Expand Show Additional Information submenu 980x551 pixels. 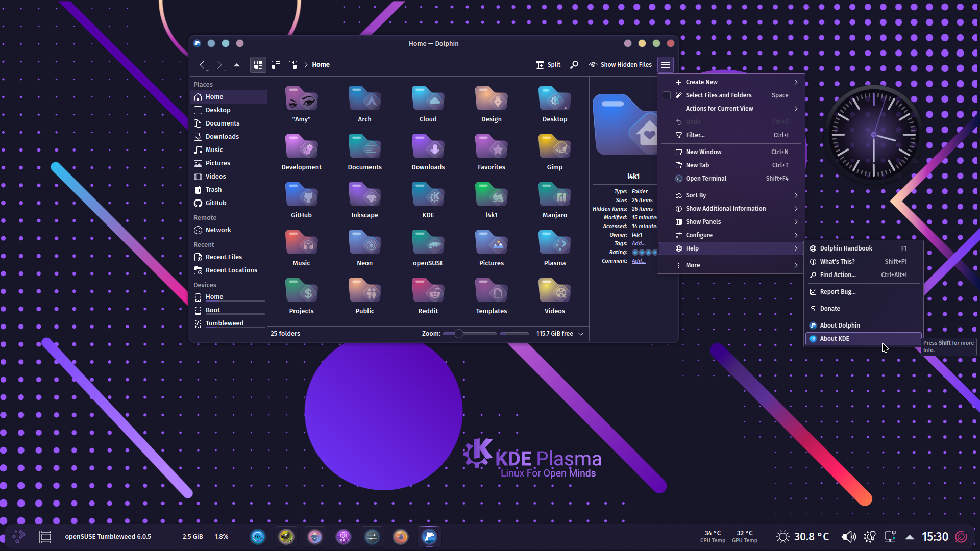(x=732, y=209)
